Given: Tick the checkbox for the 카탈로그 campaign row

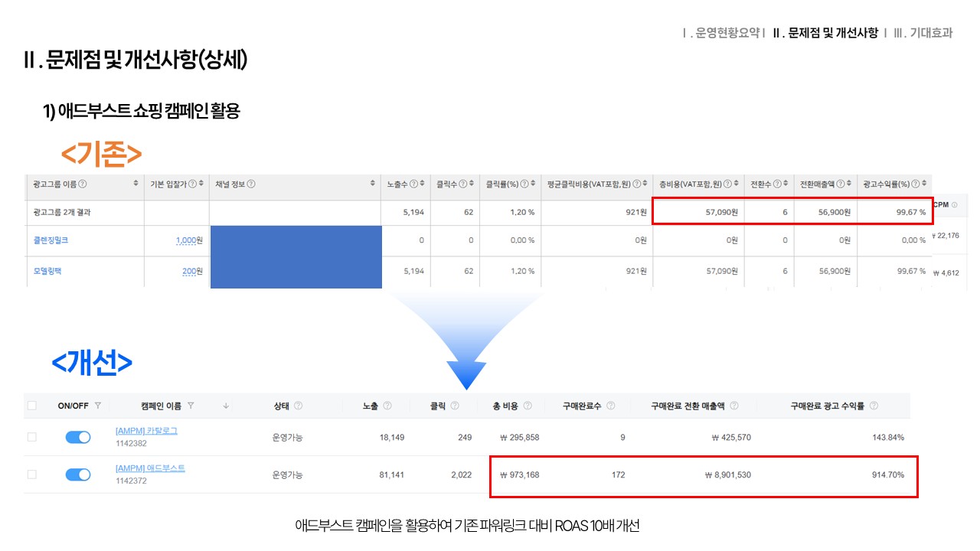Looking at the screenshot, I should coord(32,437).
